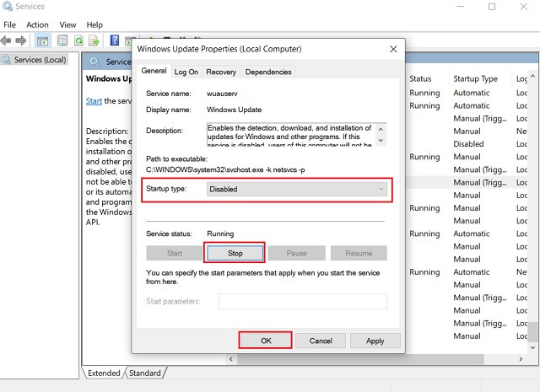The height and width of the screenshot is (392, 540).
Task: Select Services (Local) in the console tree
Action: 35,60
